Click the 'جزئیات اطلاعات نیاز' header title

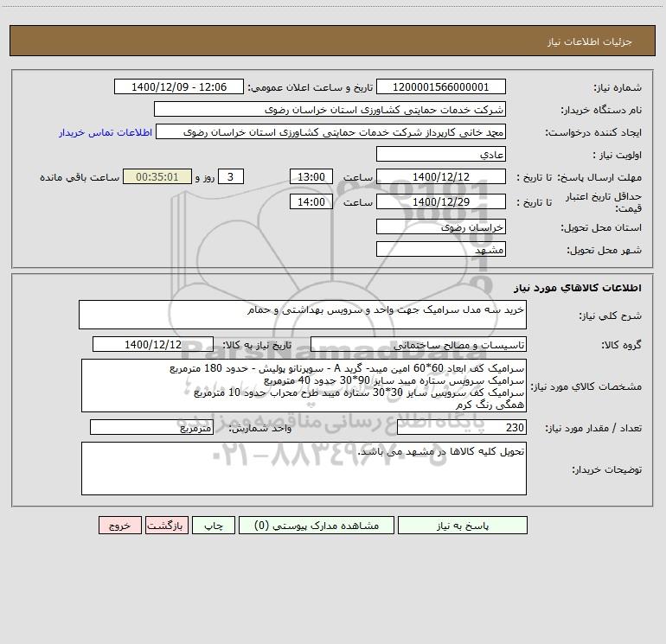click(x=590, y=41)
